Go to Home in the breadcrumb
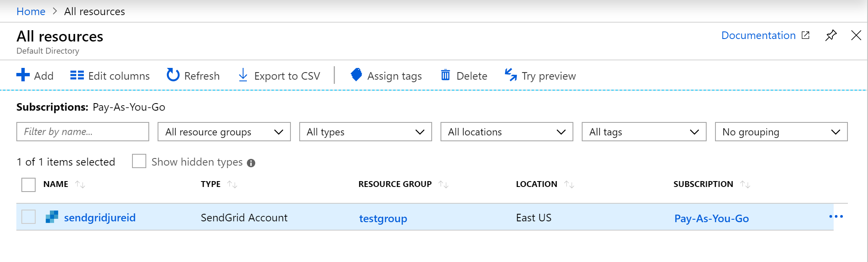 (31, 11)
